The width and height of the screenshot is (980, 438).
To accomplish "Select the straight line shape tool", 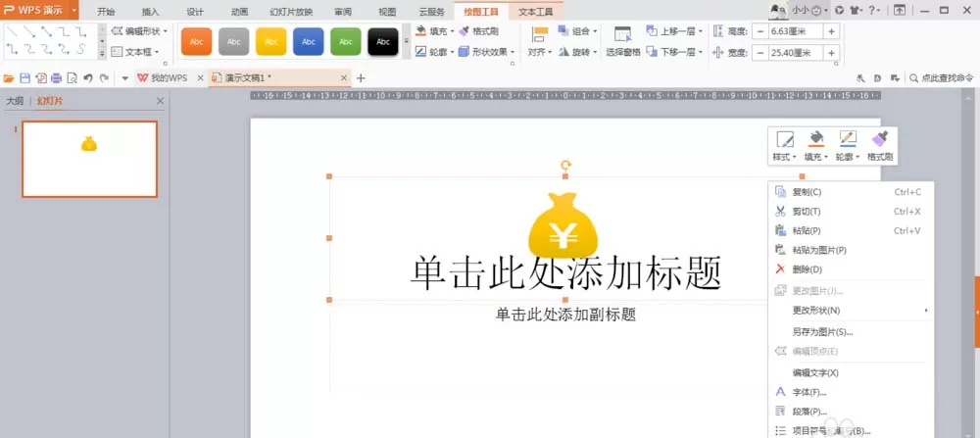I will pos(12,32).
